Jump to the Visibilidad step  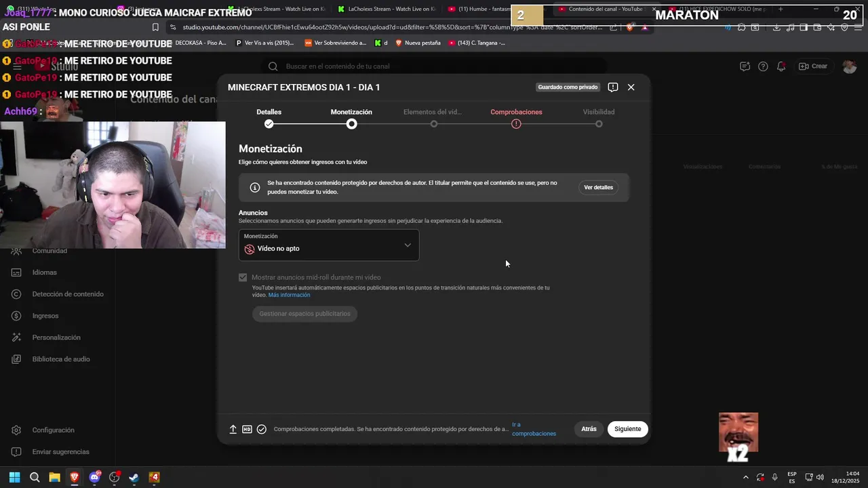(x=599, y=117)
